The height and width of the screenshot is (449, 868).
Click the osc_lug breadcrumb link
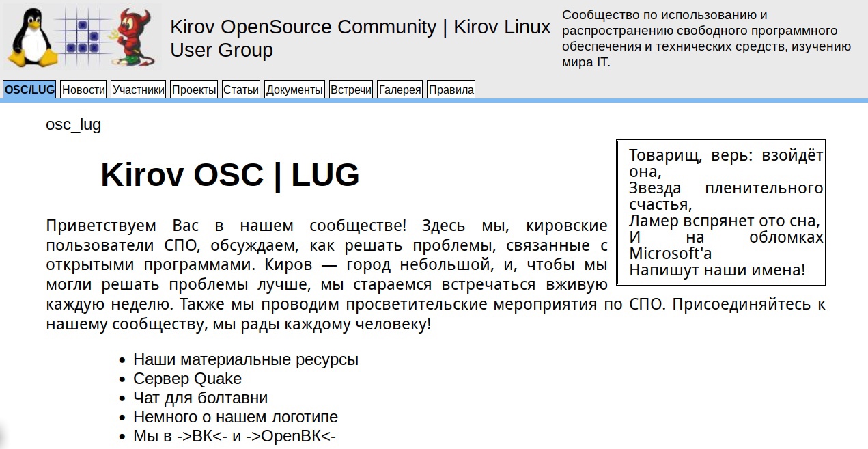click(x=73, y=125)
